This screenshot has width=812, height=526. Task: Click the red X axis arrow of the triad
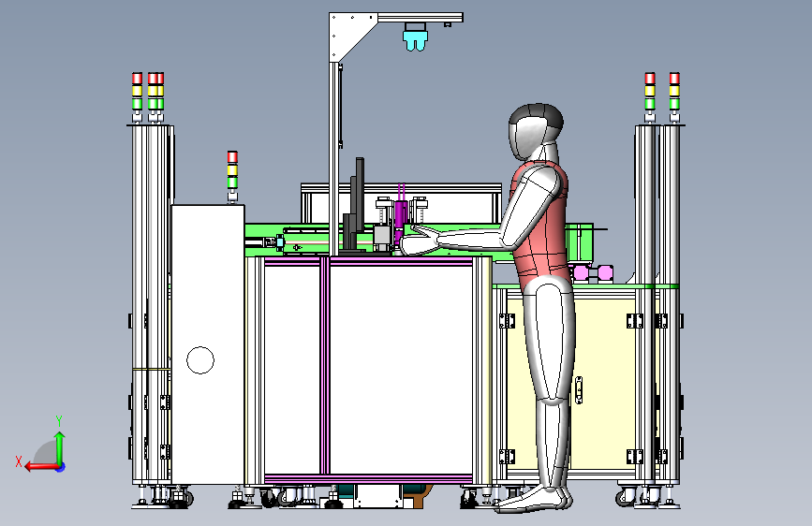40,467
